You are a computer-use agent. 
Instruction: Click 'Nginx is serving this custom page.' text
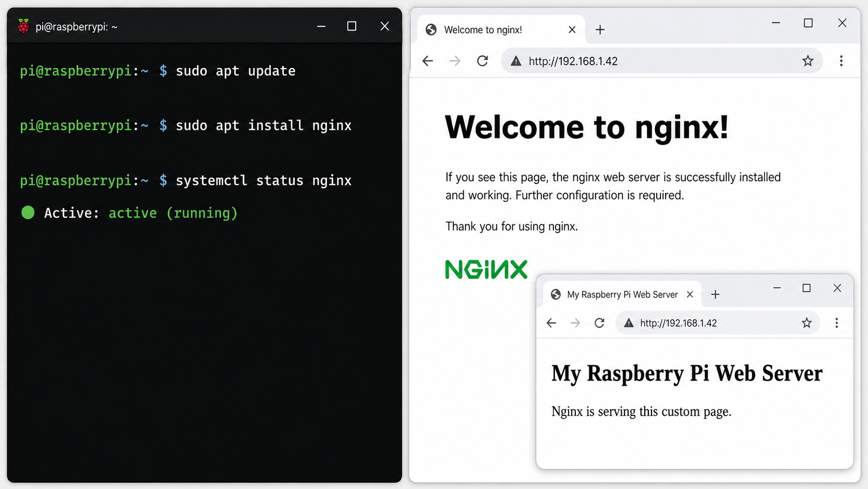point(642,412)
